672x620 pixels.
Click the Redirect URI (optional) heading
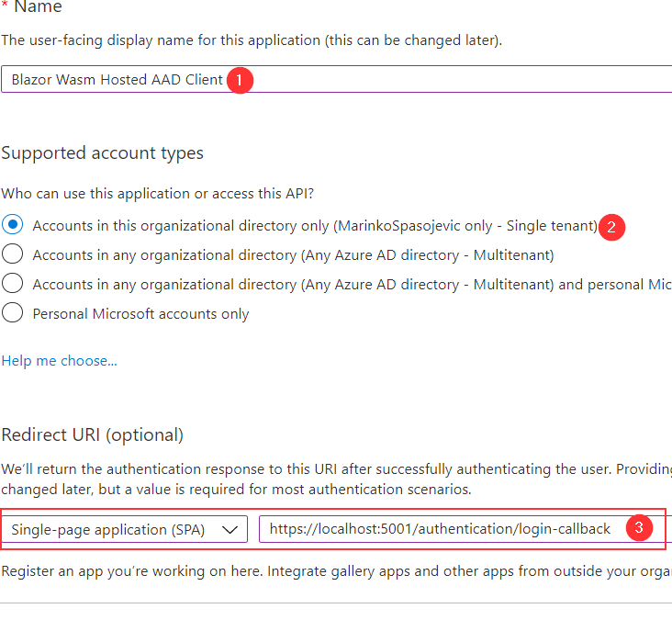tap(92, 434)
